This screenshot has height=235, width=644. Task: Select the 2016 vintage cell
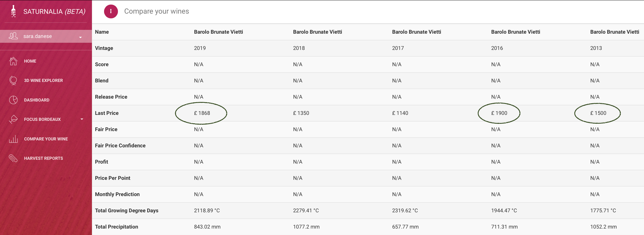[x=497, y=48]
